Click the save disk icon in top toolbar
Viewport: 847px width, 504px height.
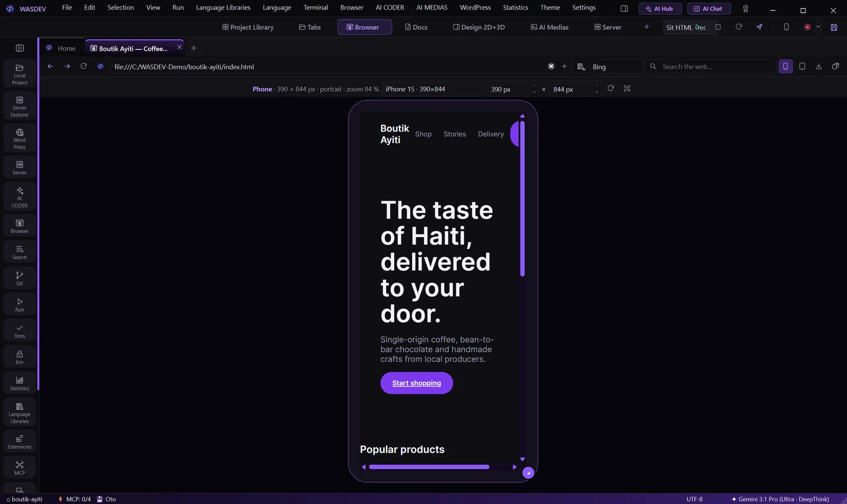834,27
